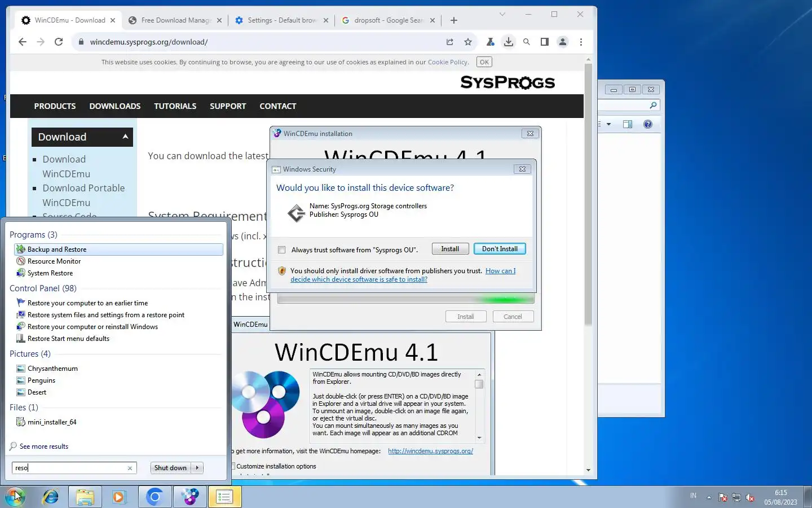This screenshot has width=812, height=508.
Task: Click the WinCDEmu installation progress bar
Action: 405,299
